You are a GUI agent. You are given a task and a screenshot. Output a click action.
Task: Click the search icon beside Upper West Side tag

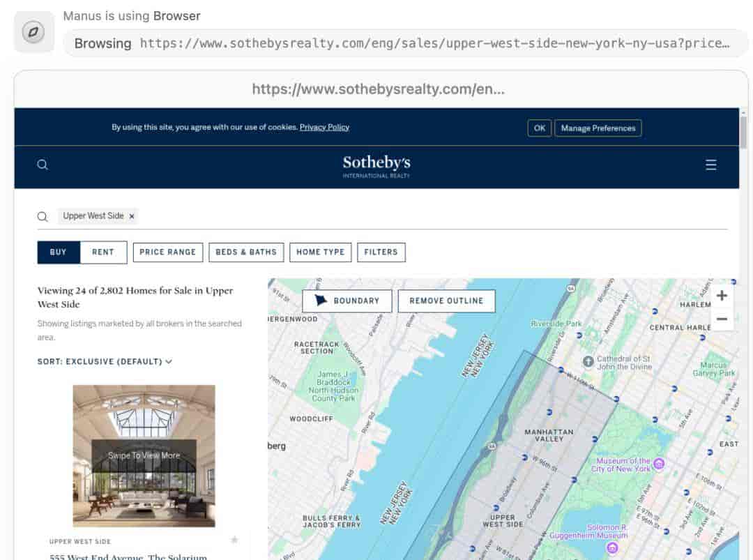pyautogui.click(x=43, y=217)
